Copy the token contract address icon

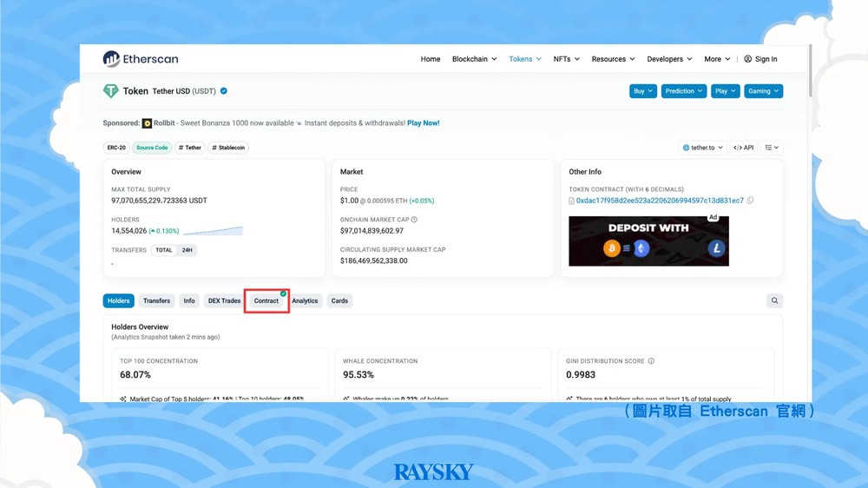point(750,201)
